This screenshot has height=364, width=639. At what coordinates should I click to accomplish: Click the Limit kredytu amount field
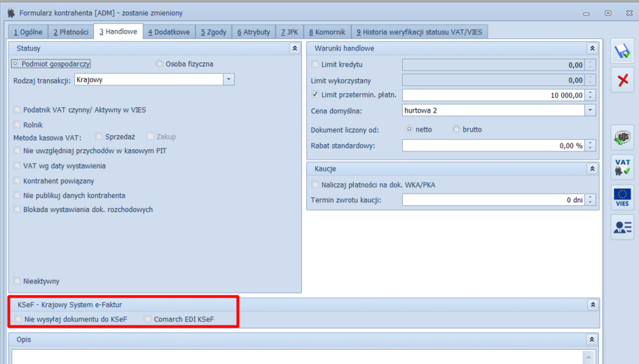point(493,64)
